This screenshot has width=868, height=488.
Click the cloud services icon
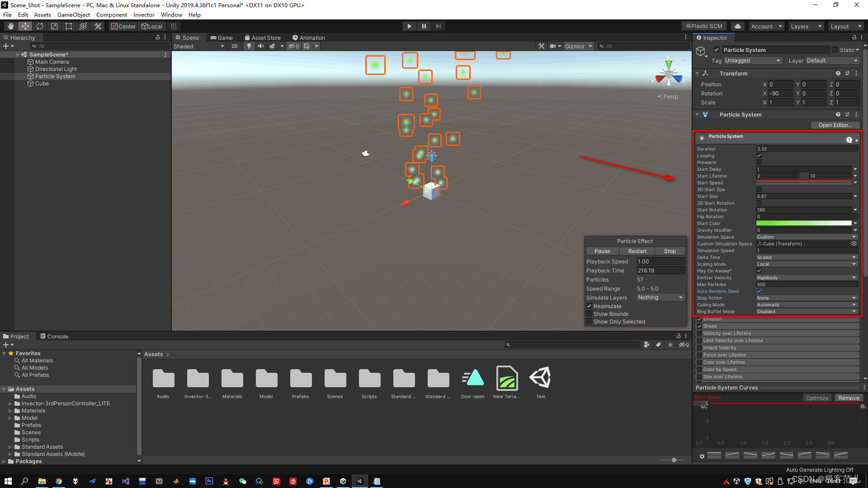pyautogui.click(x=738, y=26)
